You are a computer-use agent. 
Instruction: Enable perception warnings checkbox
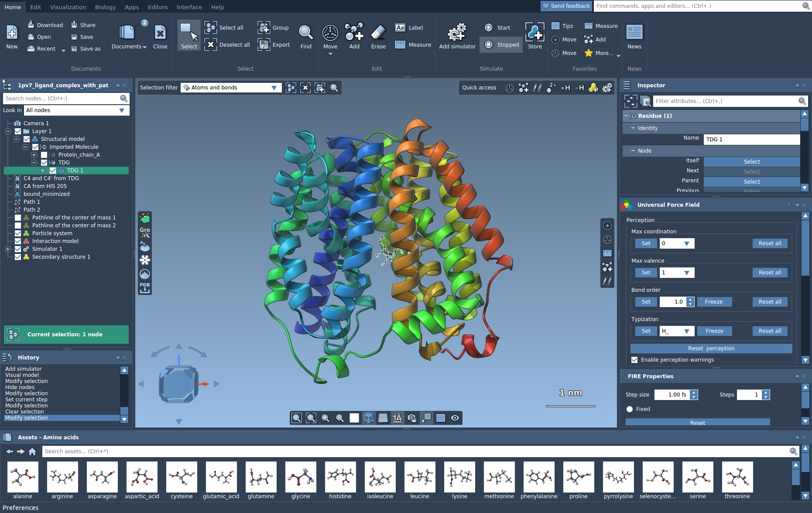coord(635,359)
